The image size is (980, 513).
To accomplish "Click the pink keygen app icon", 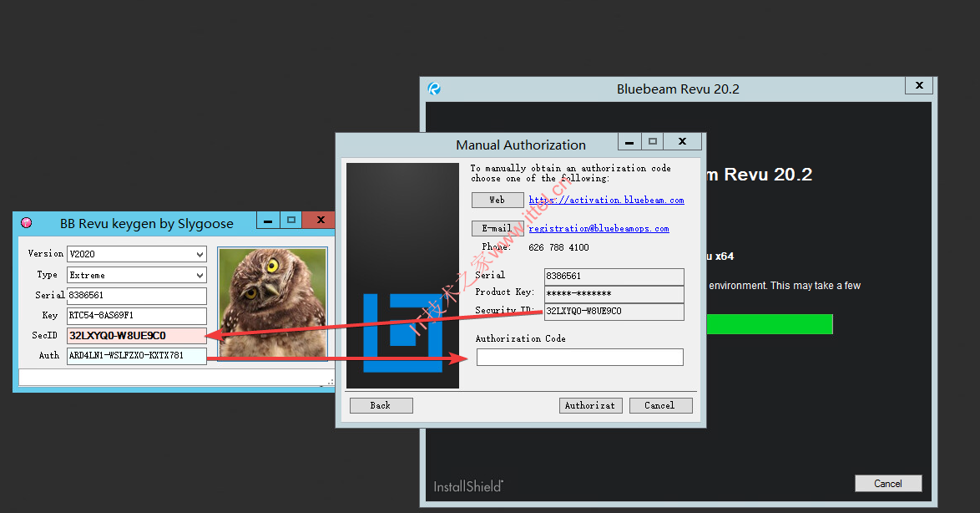I will tap(26, 223).
